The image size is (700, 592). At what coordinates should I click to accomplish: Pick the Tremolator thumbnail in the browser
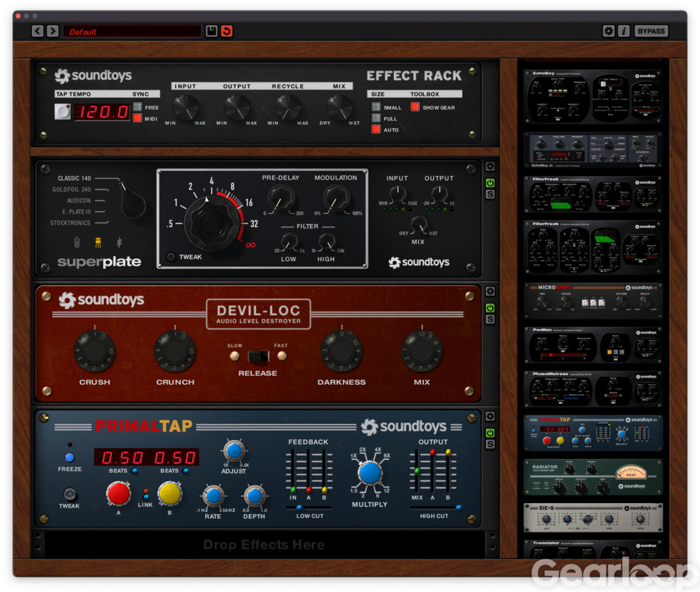(x=593, y=549)
